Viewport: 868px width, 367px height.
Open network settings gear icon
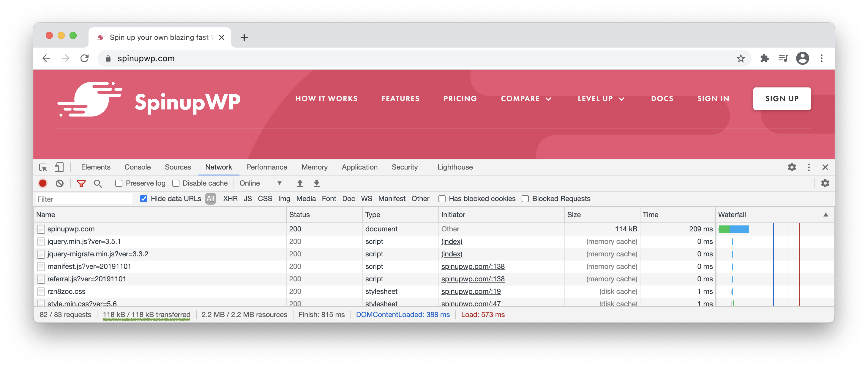[x=825, y=183]
